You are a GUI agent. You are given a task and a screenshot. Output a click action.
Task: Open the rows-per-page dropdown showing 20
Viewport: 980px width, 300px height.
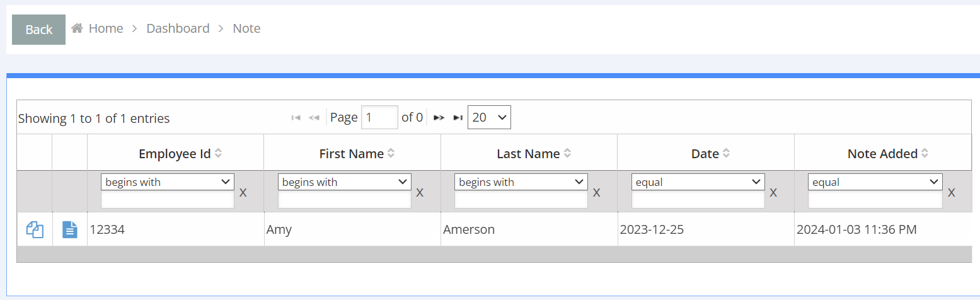coord(489,117)
